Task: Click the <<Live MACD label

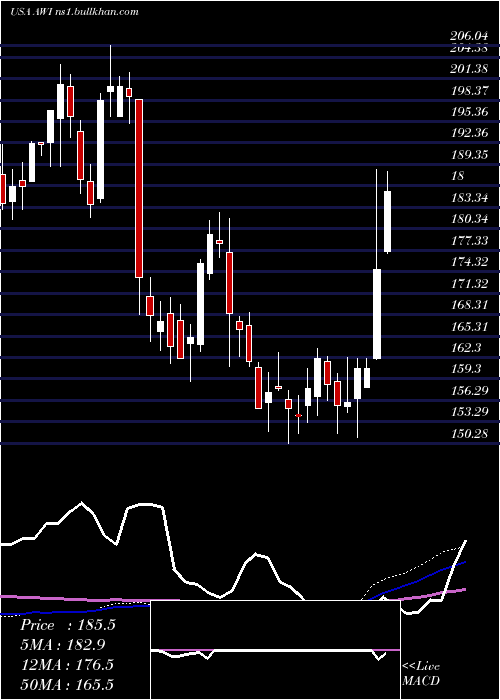Action: (421, 674)
